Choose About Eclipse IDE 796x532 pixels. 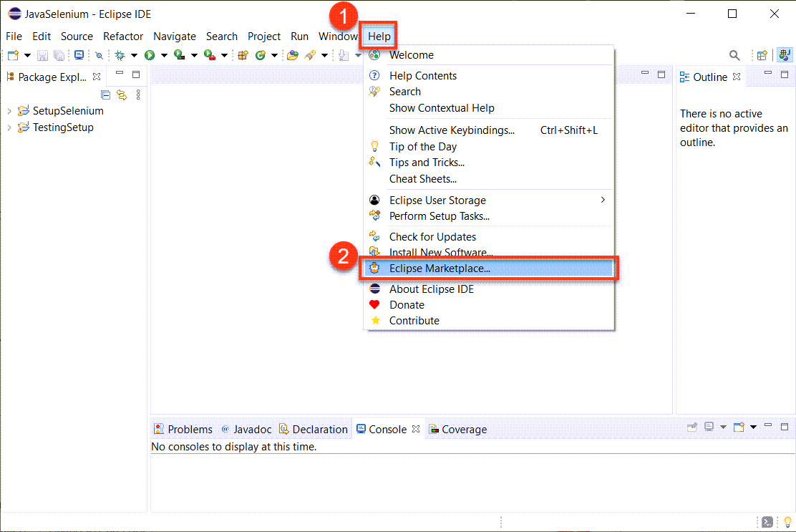pyautogui.click(x=490, y=289)
